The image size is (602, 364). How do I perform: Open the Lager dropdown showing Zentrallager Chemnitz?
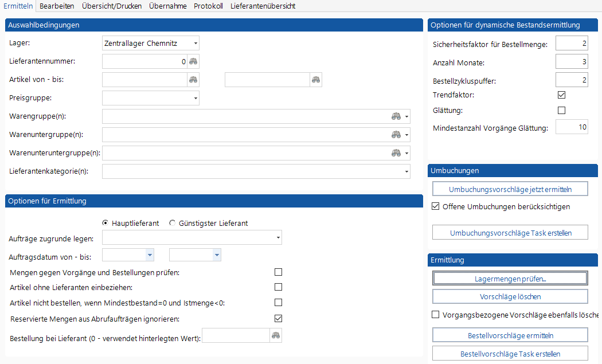click(196, 43)
